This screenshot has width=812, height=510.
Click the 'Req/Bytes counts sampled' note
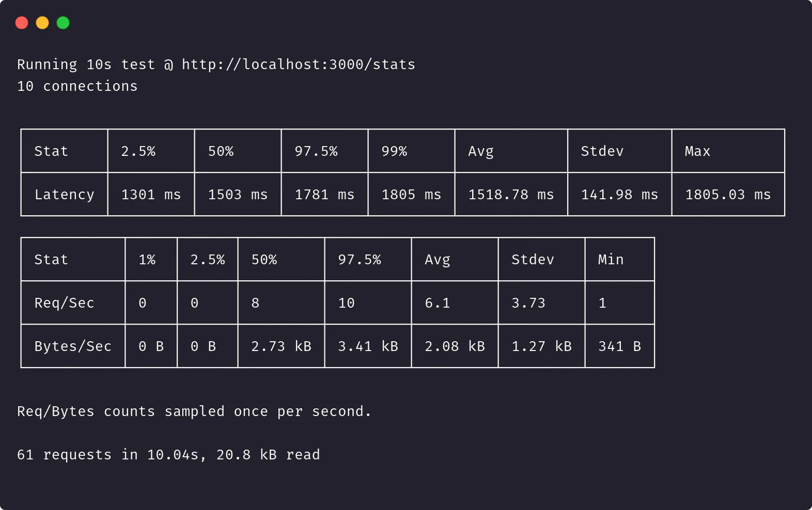pyautogui.click(x=194, y=411)
